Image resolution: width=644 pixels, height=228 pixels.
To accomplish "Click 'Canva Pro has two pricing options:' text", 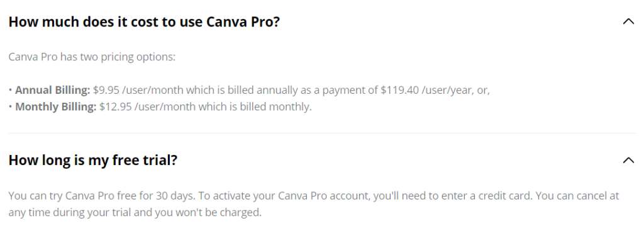I will [x=92, y=57].
